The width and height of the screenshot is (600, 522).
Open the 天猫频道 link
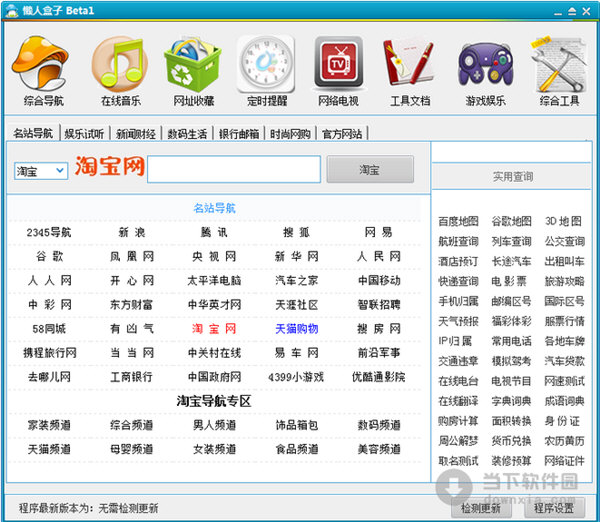(x=49, y=449)
